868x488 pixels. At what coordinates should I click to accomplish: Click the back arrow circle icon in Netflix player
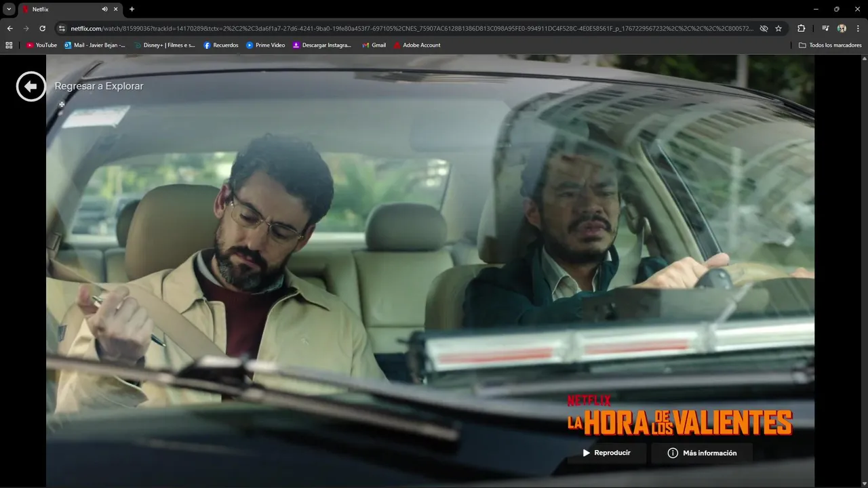[x=31, y=86]
